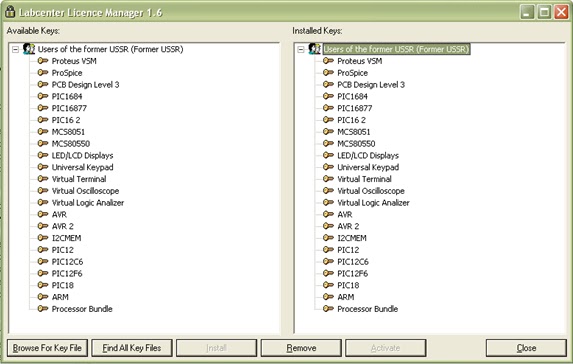
Task: Select highlighted Users of the former USSR in Installed Keys
Action: click(396, 49)
